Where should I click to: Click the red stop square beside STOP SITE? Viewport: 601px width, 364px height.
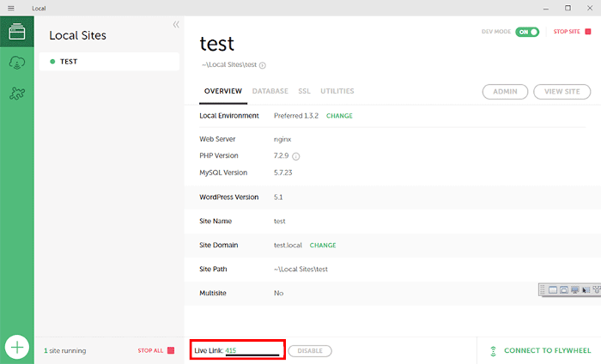(x=587, y=32)
